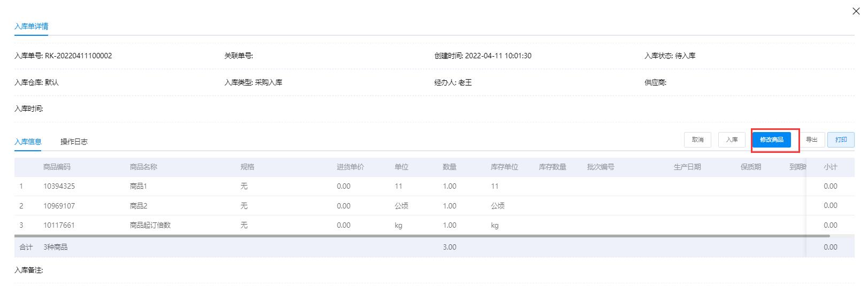This screenshot has width=868, height=286.
Task: Switch to the 操作日志 tab
Action: (74, 142)
